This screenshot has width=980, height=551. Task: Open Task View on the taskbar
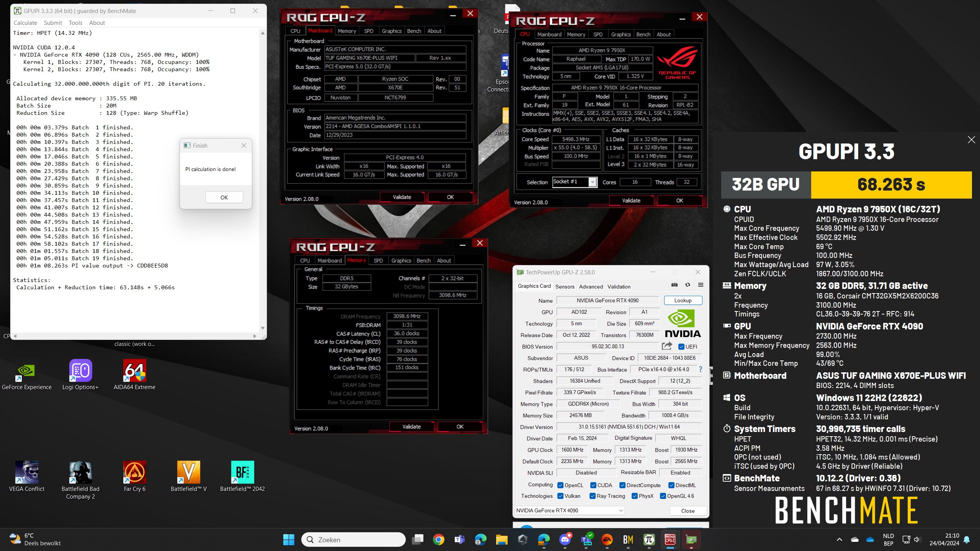coord(418,540)
